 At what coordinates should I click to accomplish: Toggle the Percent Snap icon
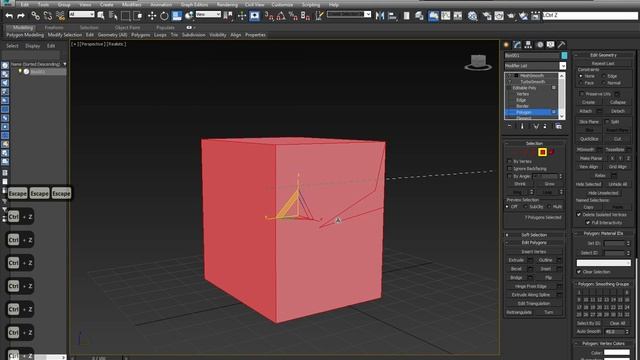pos(293,16)
